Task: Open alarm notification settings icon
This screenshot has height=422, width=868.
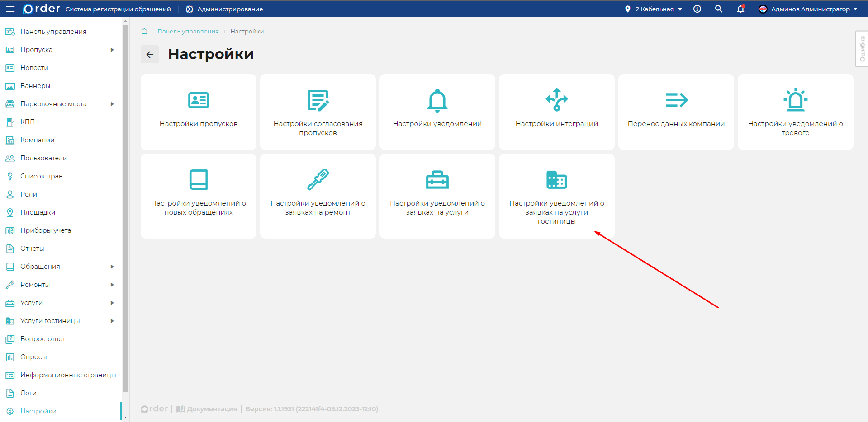Action: (x=795, y=100)
